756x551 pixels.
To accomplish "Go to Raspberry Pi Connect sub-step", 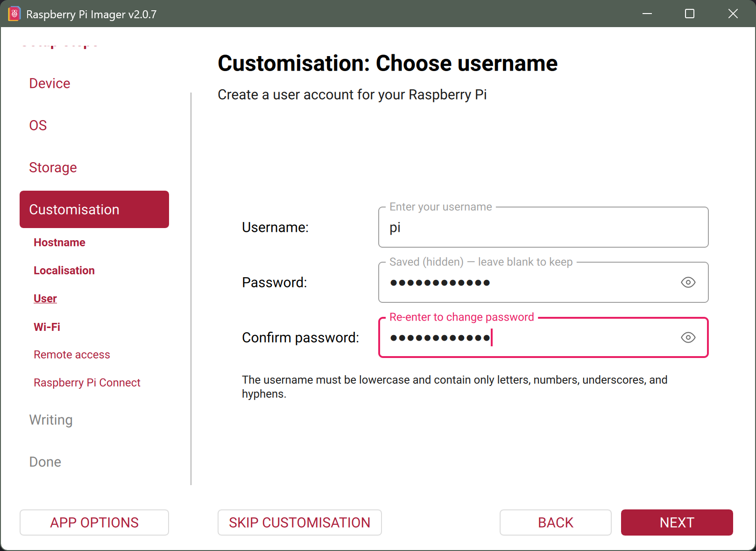I will pyautogui.click(x=87, y=383).
